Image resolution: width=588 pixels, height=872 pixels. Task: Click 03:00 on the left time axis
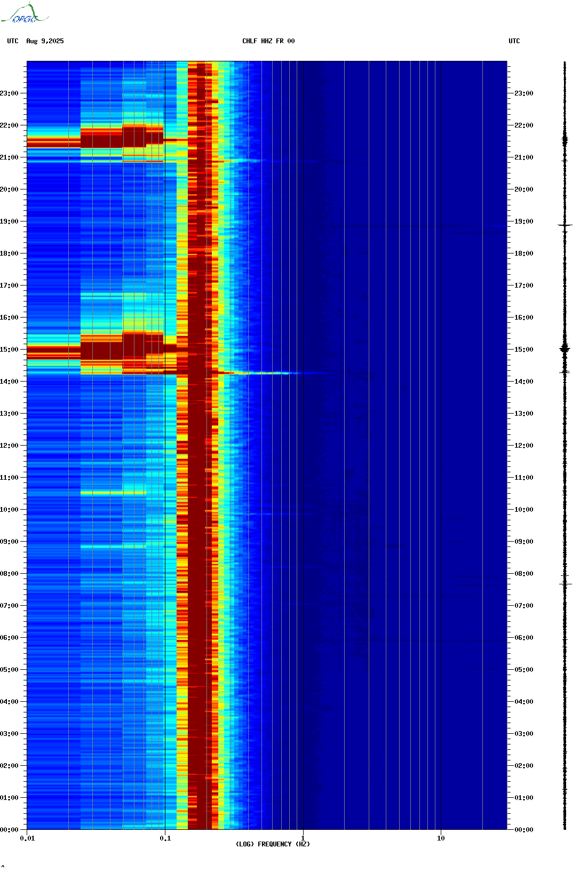click(9, 734)
